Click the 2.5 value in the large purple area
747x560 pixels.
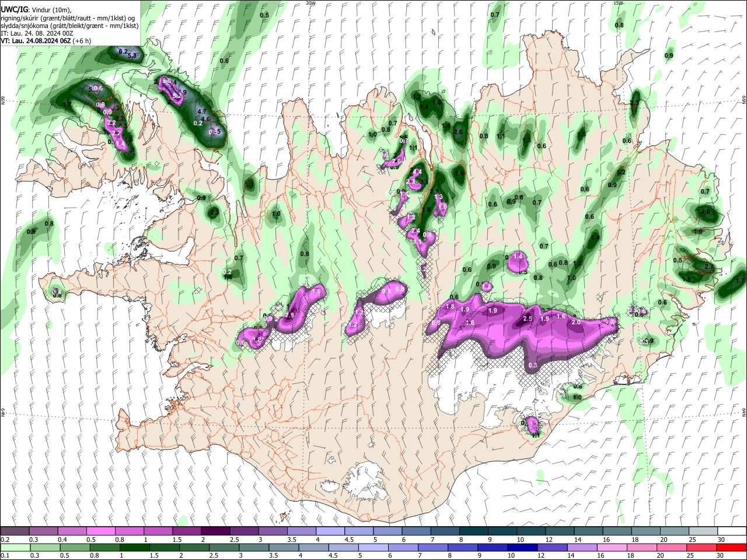(x=528, y=319)
